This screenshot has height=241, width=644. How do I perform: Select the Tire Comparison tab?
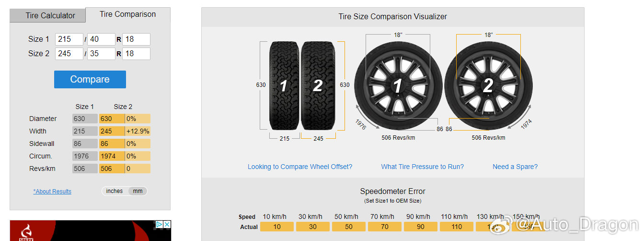[128, 14]
